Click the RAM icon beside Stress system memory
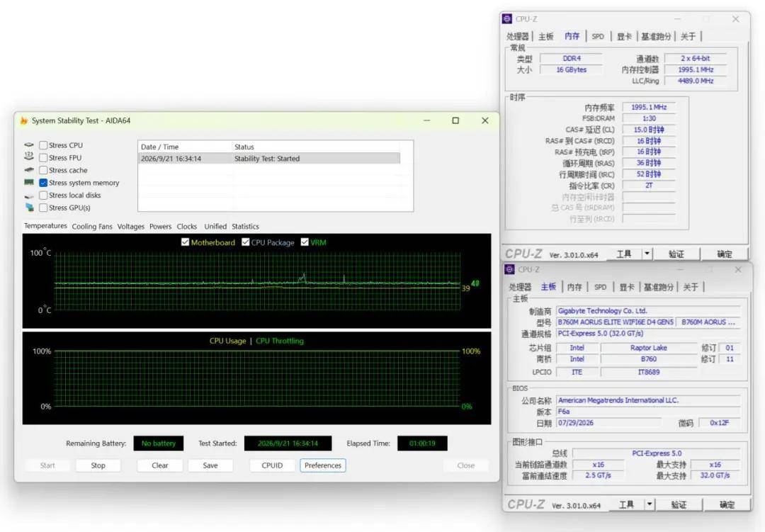Viewport: 765px width, 532px height. tap(29, 183)
